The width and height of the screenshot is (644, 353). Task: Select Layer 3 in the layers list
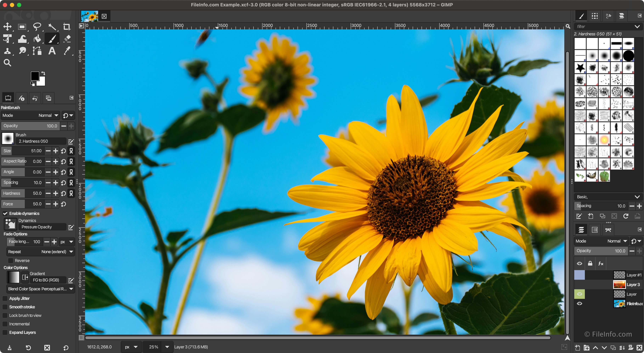tap(632, 284)
